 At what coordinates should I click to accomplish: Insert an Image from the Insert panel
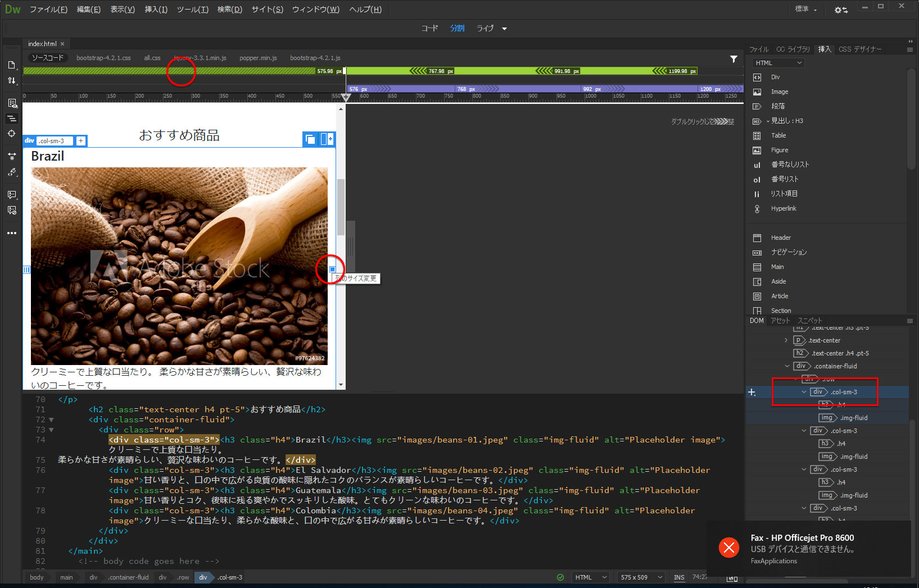click(779, 92)
